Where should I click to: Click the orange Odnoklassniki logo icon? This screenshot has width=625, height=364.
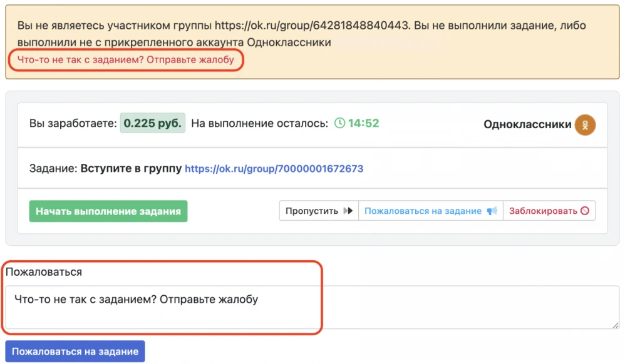[585, 124]
